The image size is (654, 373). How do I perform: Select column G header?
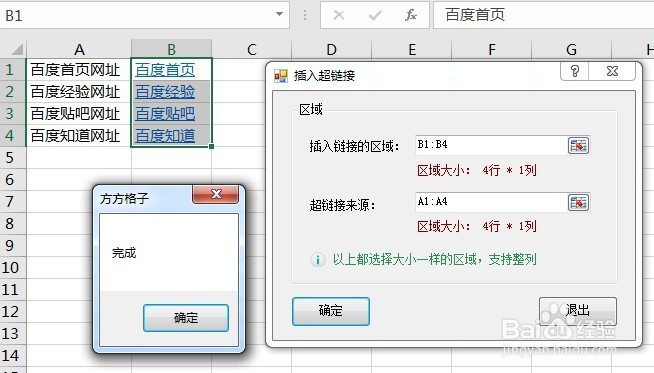[572, 49]
